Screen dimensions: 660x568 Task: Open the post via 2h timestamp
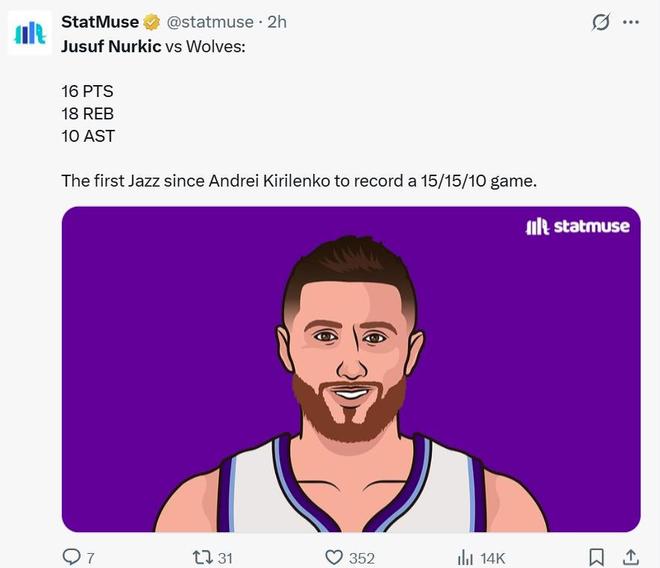pyautogui.click(x=276, y=22)
